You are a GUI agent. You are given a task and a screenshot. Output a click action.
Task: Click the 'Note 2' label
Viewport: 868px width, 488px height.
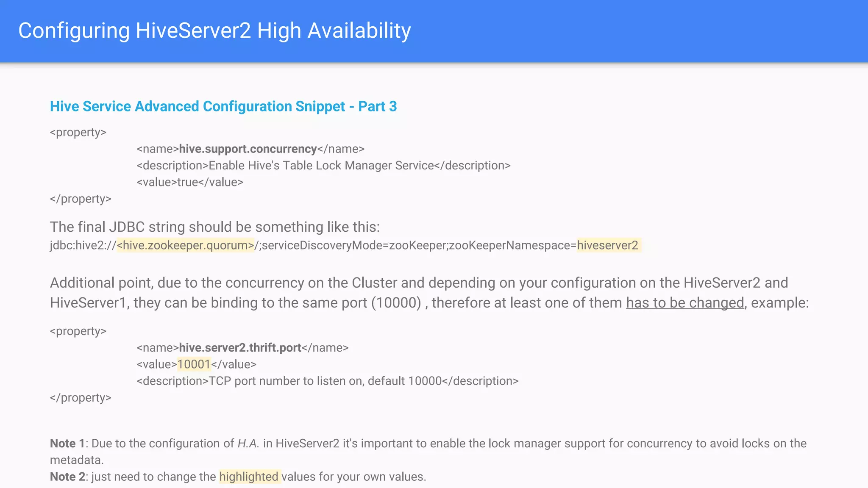pos(67,477)
